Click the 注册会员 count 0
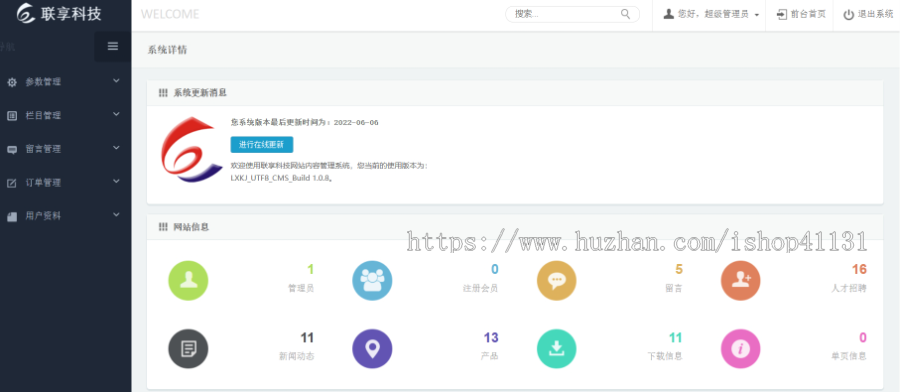This screenshot has height=392, width=900. click(x=495, y=269)
